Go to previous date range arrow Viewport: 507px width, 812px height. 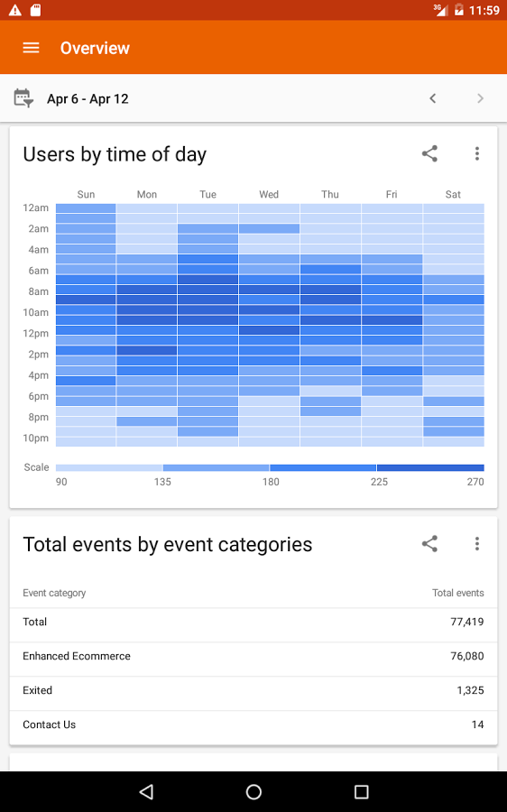433,98
